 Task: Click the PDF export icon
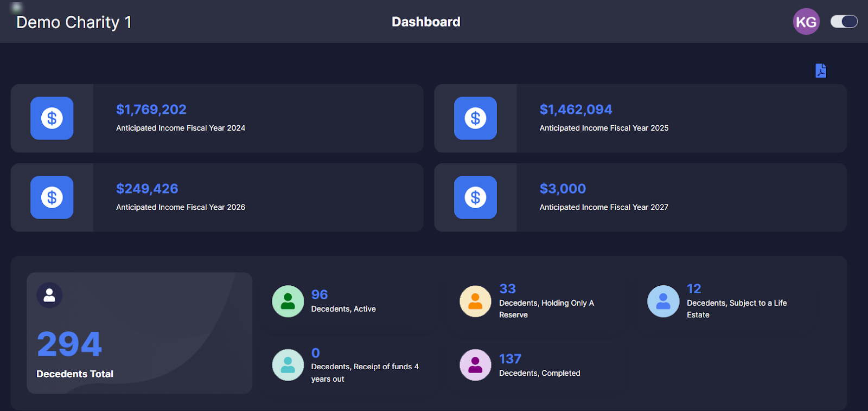(821, 70)
